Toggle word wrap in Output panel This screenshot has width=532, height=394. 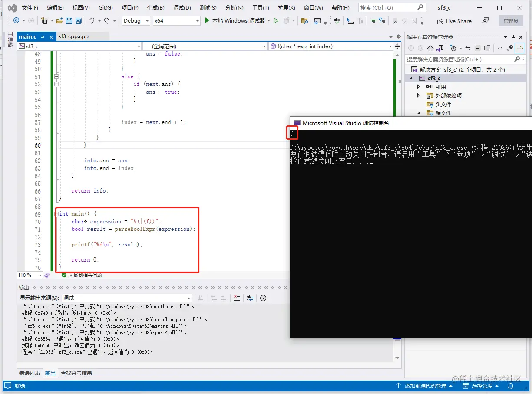[x=250, y=298]
